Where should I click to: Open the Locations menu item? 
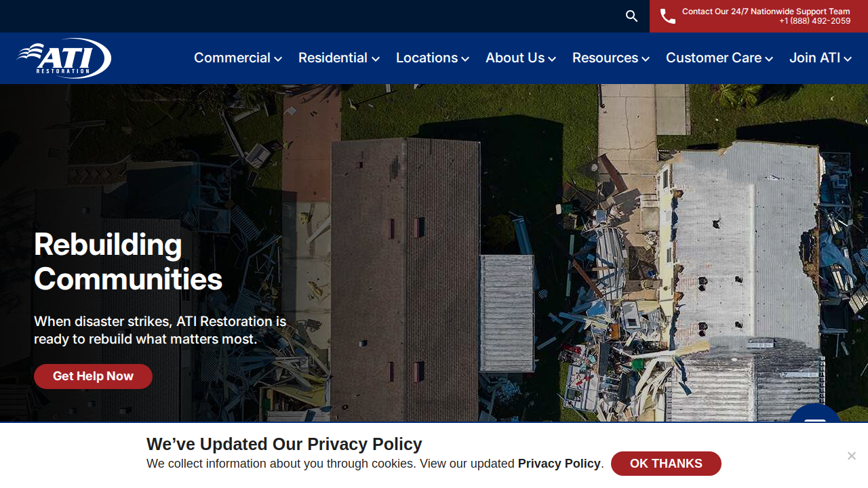click(x=427, y=58)
